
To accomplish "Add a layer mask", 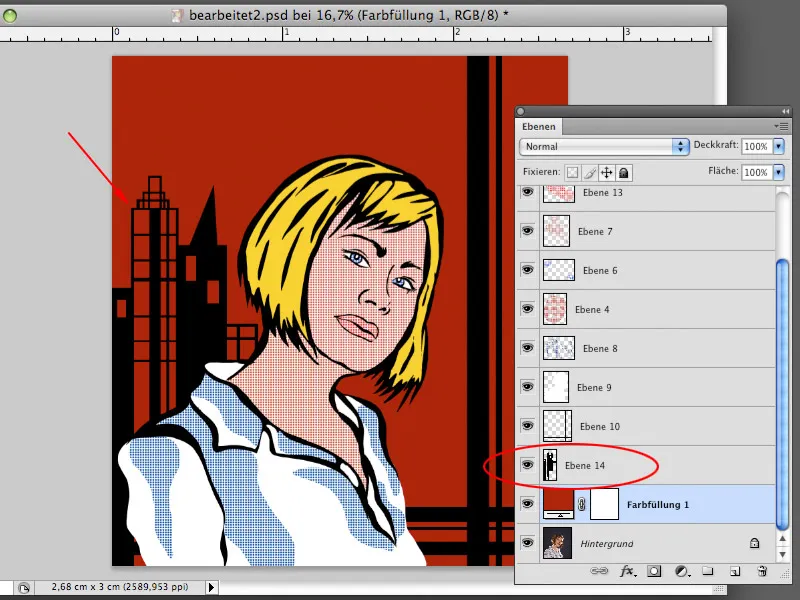I will (654, 571).
